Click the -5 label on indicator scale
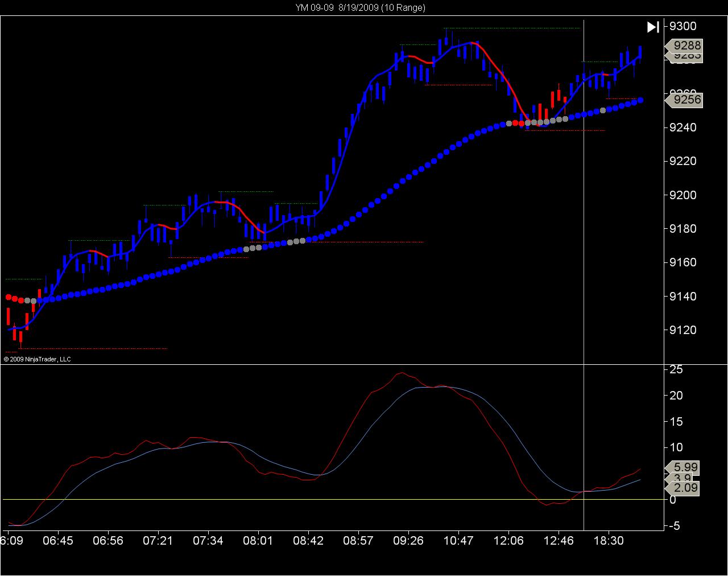Image resolution: width=728 pixels, height=576 pixels. (x=675, y=526)
